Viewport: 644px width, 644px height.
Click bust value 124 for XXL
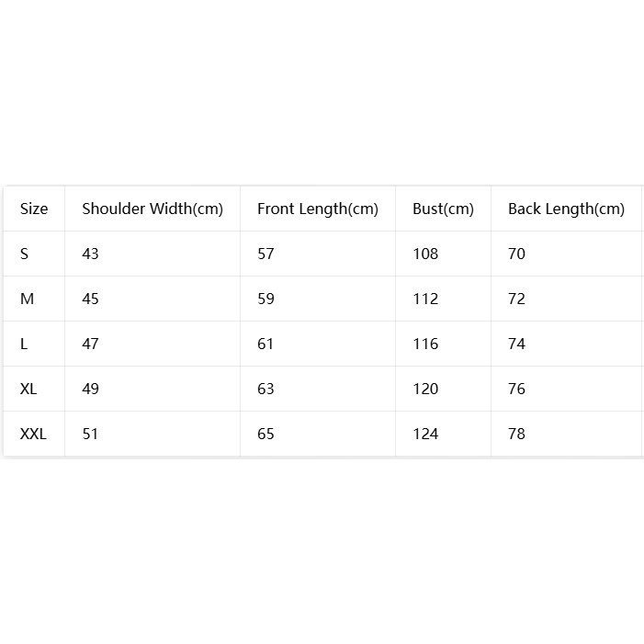point(425,434)
